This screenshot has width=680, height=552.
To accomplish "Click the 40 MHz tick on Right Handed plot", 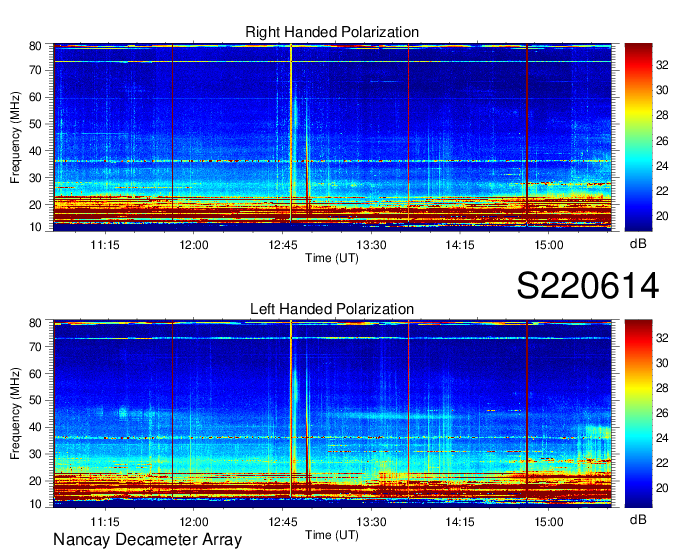I will [x=36, y=151].
